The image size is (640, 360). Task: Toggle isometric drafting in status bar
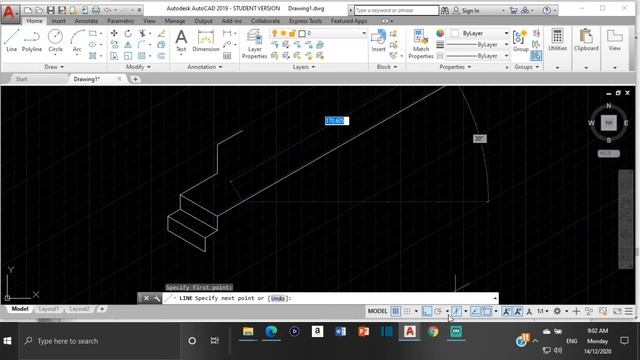coord(457,311)
